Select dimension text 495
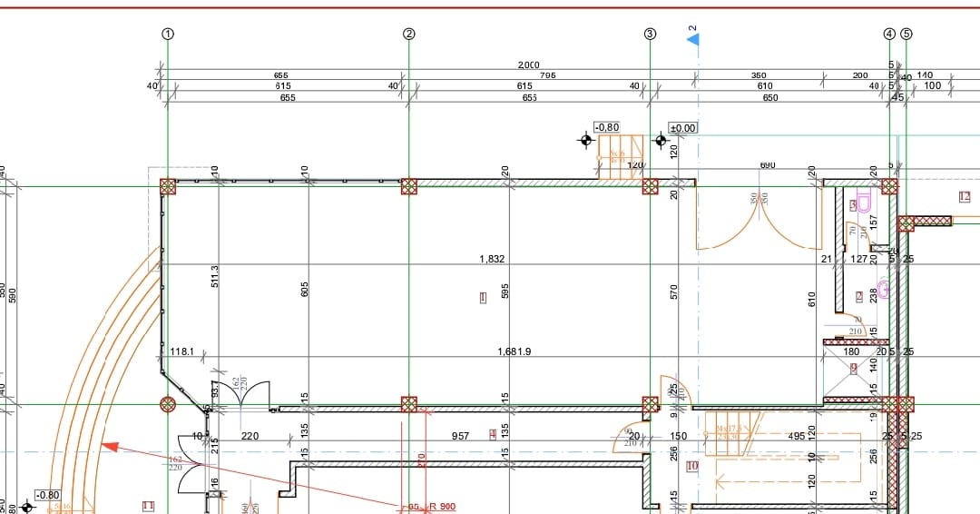 [797, 436]
